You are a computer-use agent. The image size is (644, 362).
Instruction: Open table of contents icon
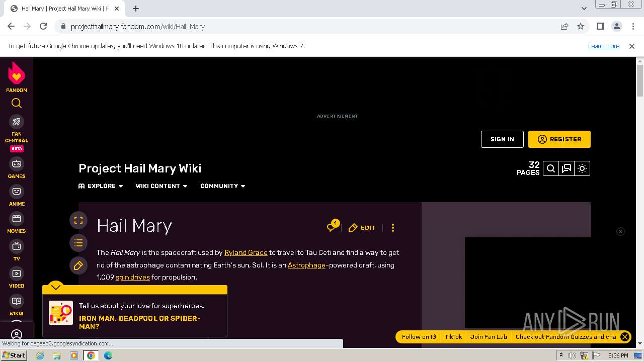coord(78,243)
